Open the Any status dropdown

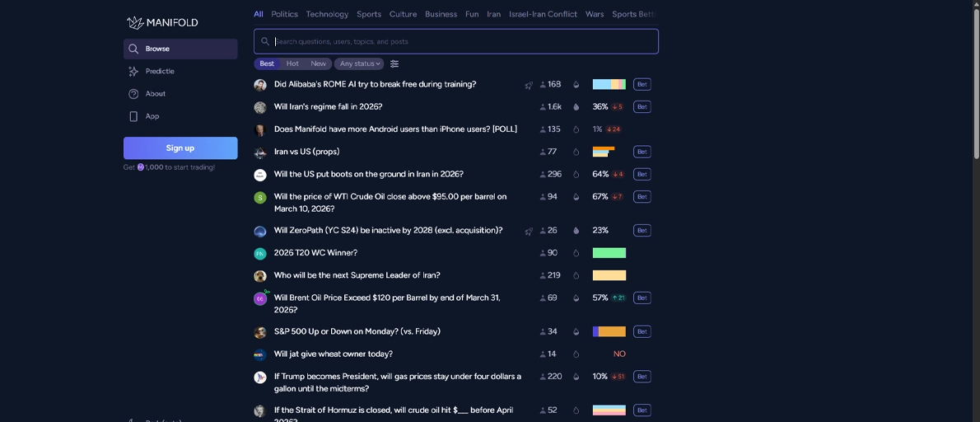(x=359, y=63)
